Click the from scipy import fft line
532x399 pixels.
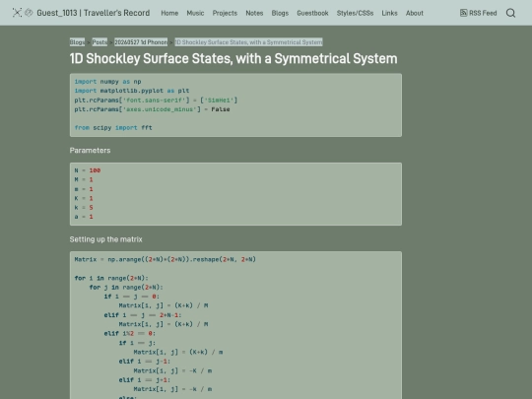point(113,127)
